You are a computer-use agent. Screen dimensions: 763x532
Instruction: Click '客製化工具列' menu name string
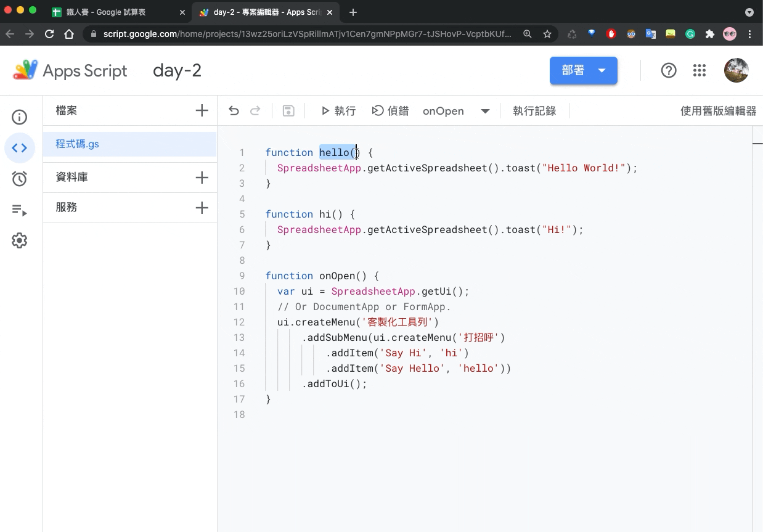click(x=398, y=322)
